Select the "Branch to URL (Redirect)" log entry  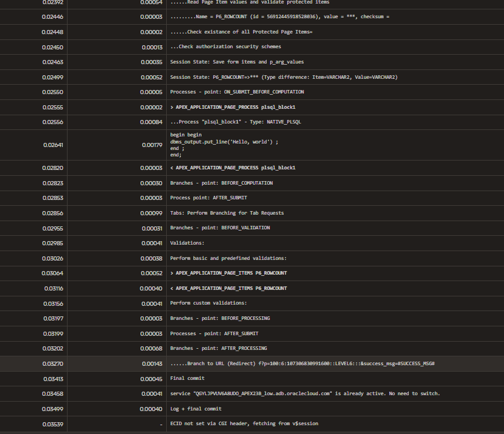(302, 364)
